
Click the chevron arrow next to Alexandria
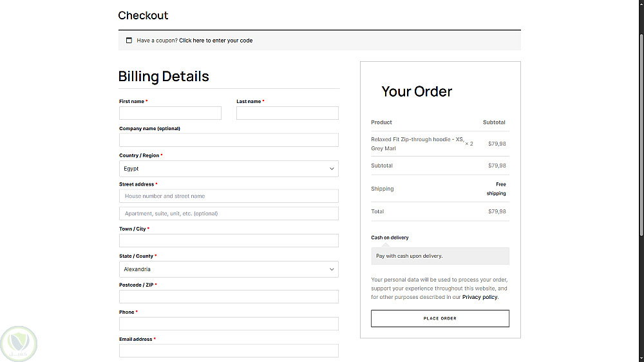tap(332, 269)
